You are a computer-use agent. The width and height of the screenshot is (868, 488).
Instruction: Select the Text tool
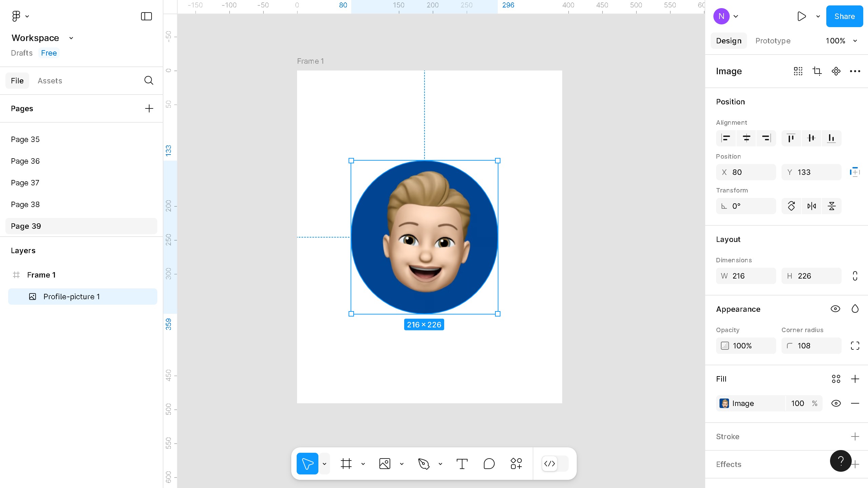pyautogui.click(x=462, y=464)
